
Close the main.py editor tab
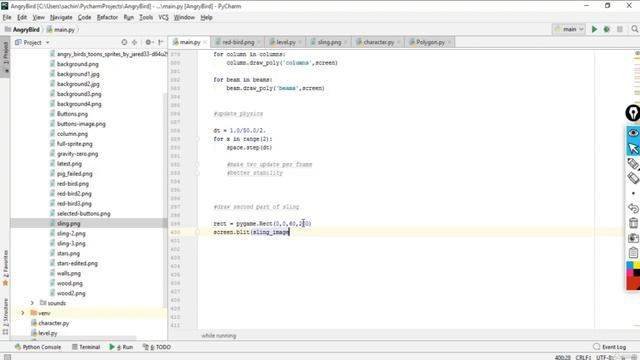[205, 42]
